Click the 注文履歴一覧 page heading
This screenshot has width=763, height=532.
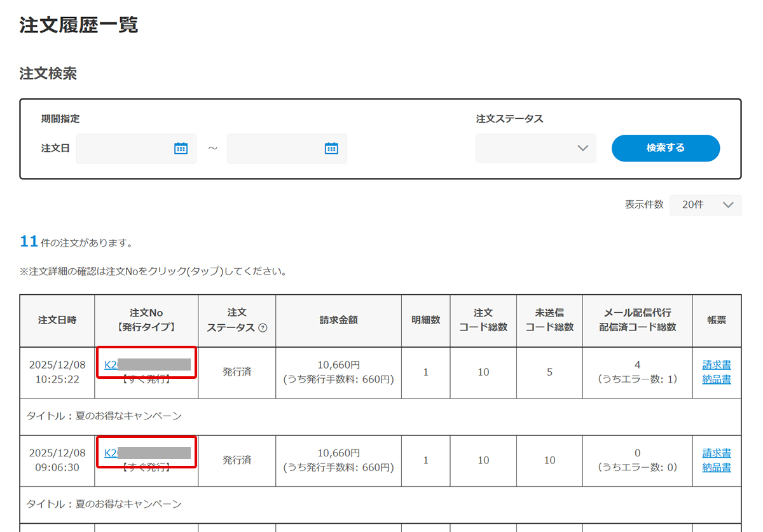[79, 25]
